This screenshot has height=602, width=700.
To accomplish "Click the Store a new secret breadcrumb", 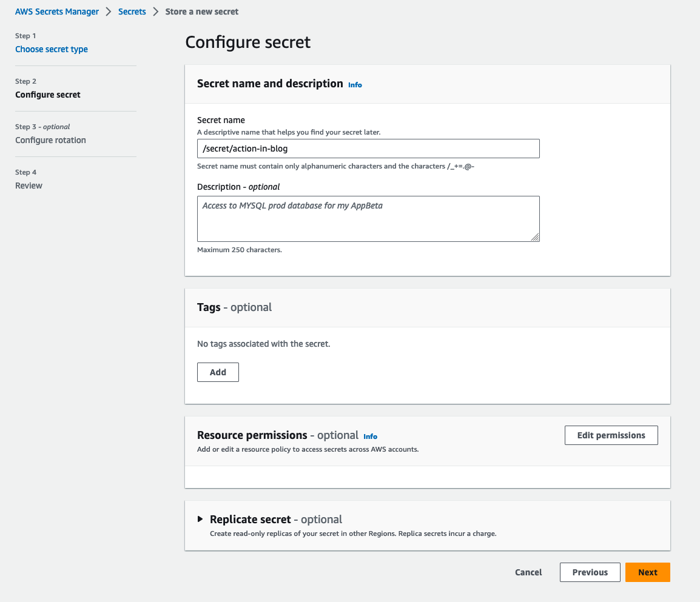I will click(202, 12).
